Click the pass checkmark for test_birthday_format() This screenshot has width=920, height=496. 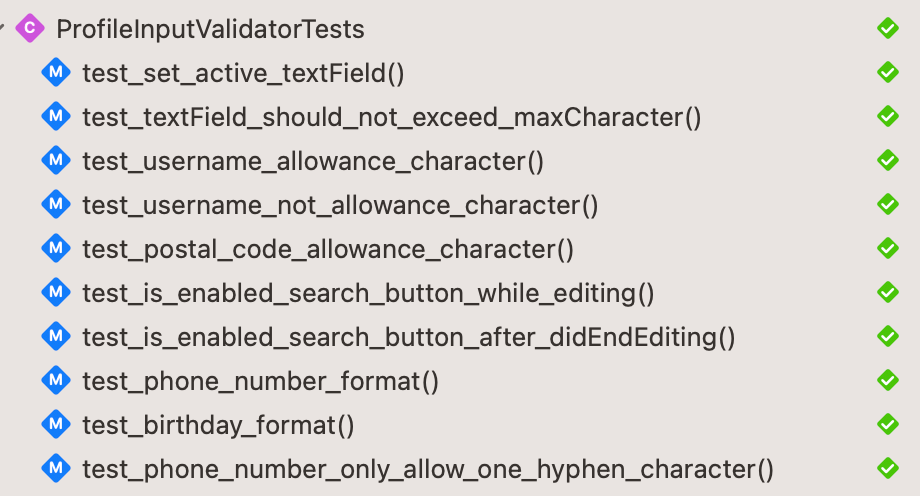pos(887,424)
